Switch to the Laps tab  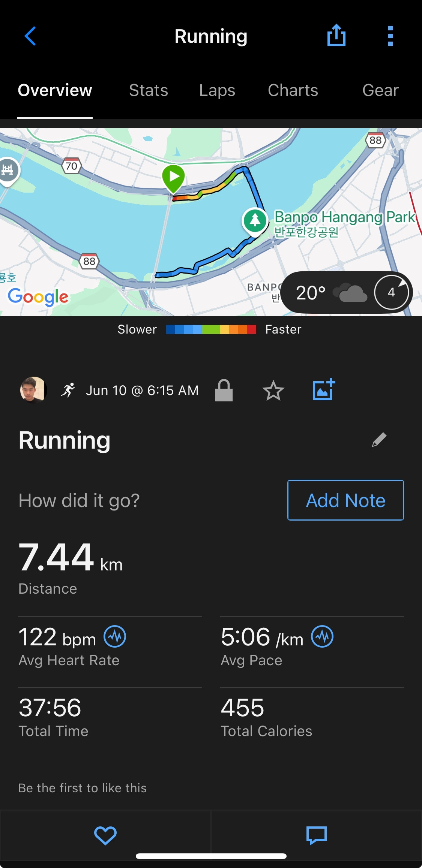217,90
